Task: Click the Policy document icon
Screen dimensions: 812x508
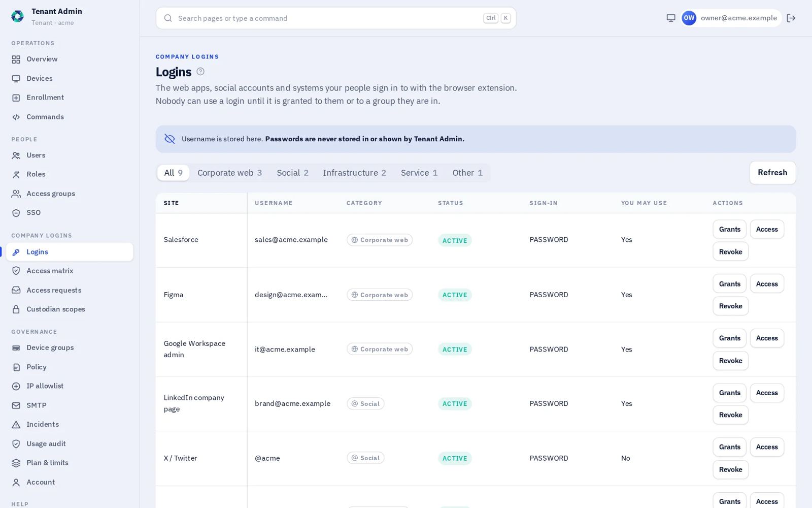Action: 16,367
